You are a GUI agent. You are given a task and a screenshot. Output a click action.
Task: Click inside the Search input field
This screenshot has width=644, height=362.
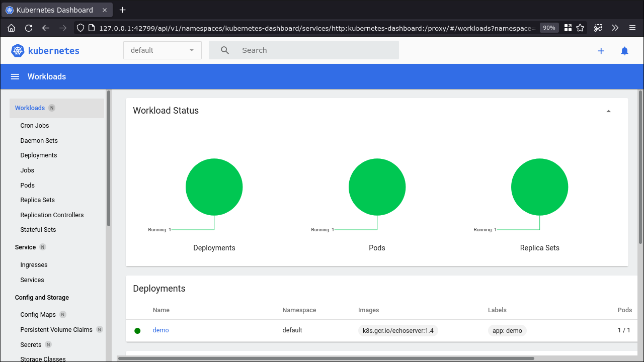pos(302,50)
